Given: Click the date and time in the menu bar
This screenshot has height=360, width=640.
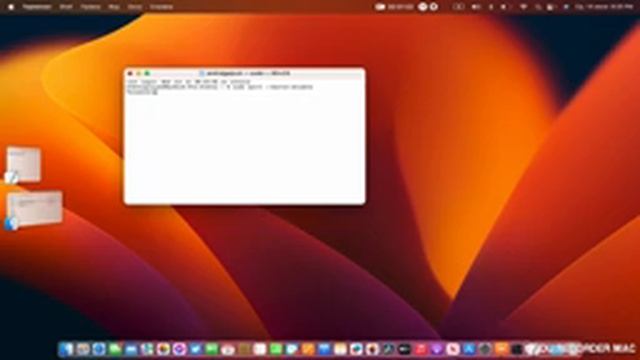Looking at the screenshot, I should [x=604, y=7].
